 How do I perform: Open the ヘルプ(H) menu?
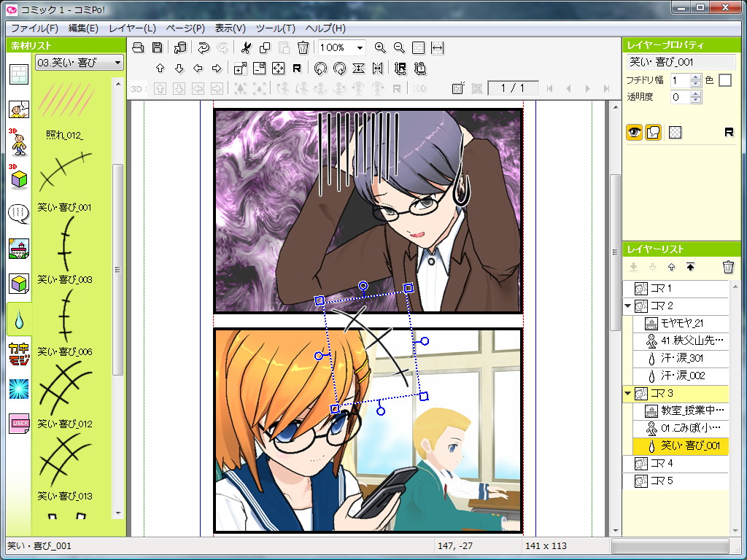(x=325, y=28)
